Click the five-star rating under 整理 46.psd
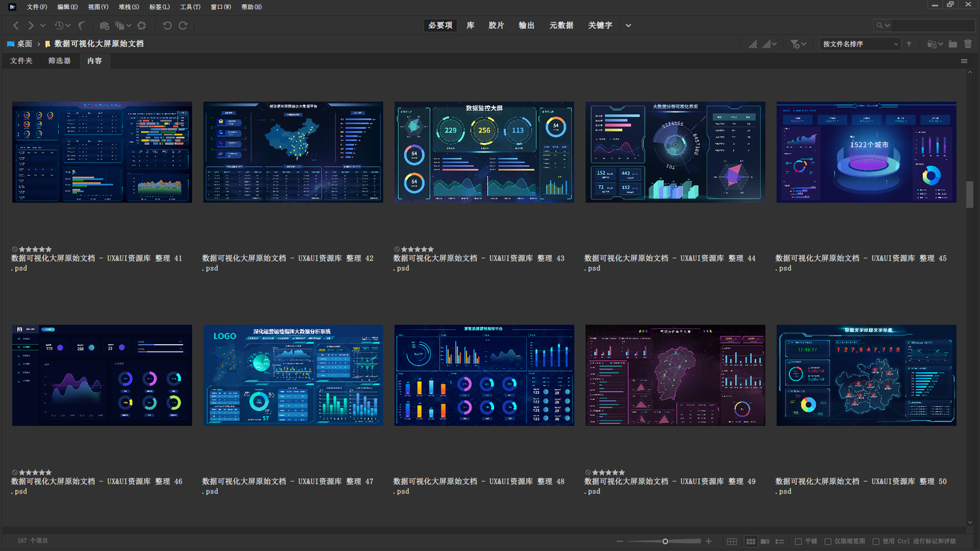The width and height of the screenshot is (980, 551). click(35, 472)
